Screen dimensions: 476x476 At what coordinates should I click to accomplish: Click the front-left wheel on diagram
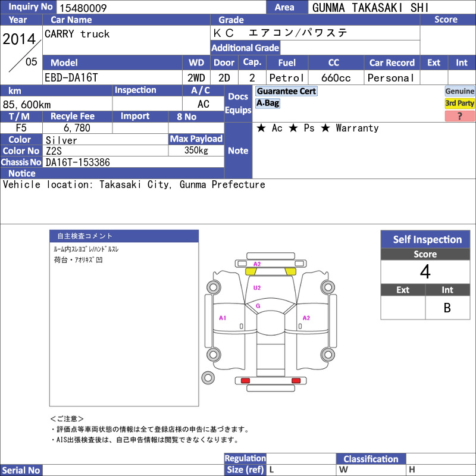click(214, 287)
